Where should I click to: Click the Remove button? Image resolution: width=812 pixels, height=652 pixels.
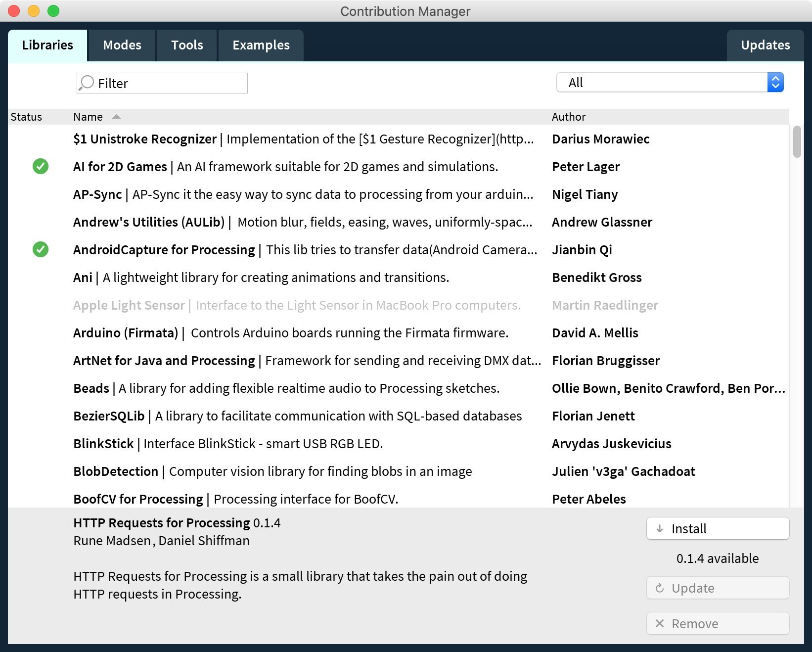point(718,623)
